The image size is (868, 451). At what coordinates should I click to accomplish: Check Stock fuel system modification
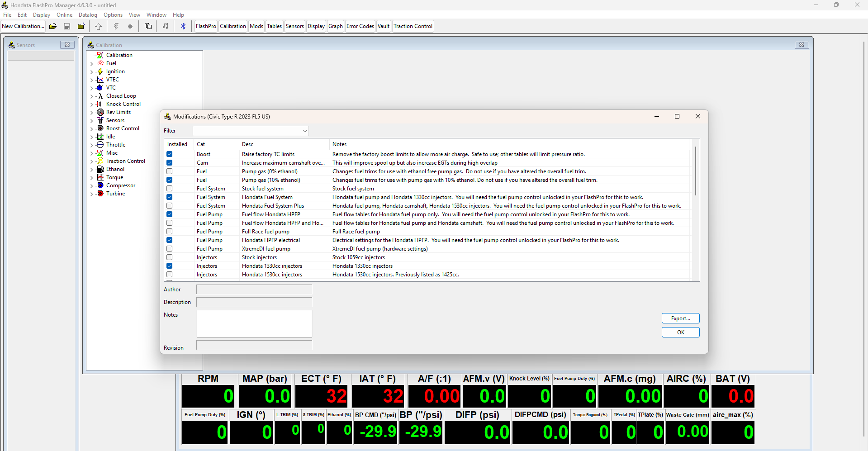(170, 189)
